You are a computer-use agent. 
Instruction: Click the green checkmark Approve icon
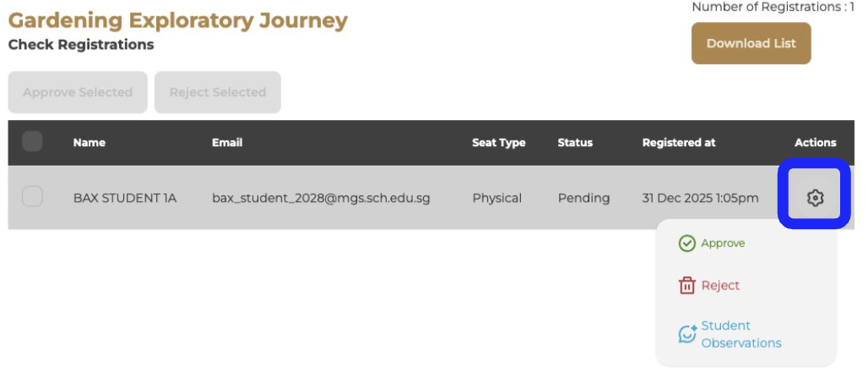point(687,243)
